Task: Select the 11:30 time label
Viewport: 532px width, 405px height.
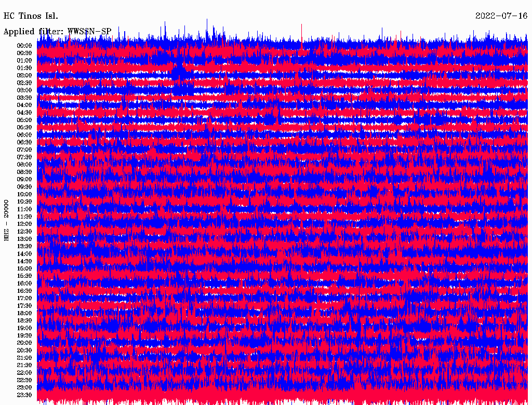Action: click(x=24, y=217)
